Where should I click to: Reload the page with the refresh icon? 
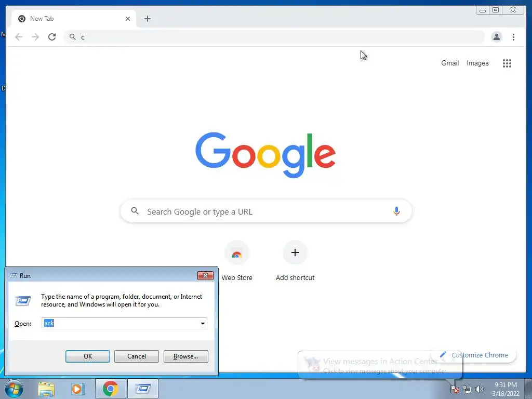click(x=52, y=37)
